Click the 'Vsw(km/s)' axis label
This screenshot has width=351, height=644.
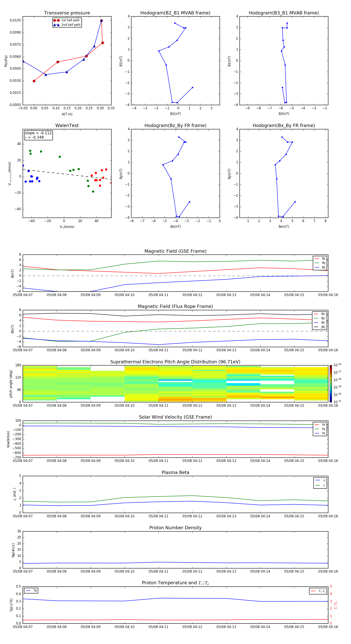8,439
